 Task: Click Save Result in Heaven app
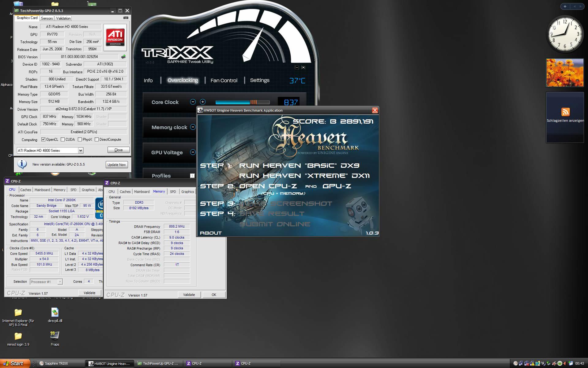click(272, 213)
